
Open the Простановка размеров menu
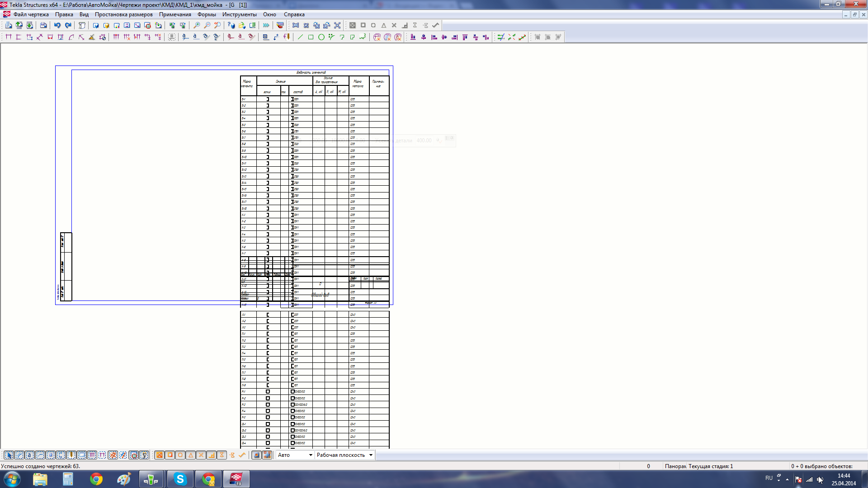[x=123, y=14]
